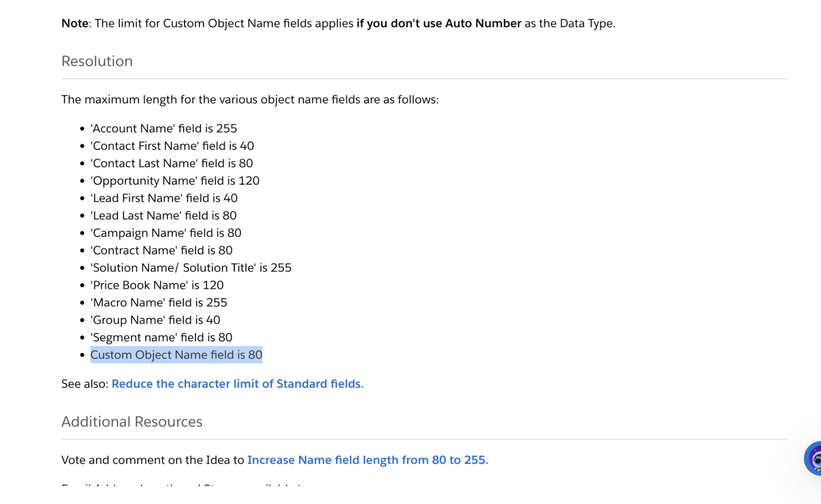Click the 'Contact Last Name' list item
Viewport: 821px width, 504px height.
click(x=172, y=163)
